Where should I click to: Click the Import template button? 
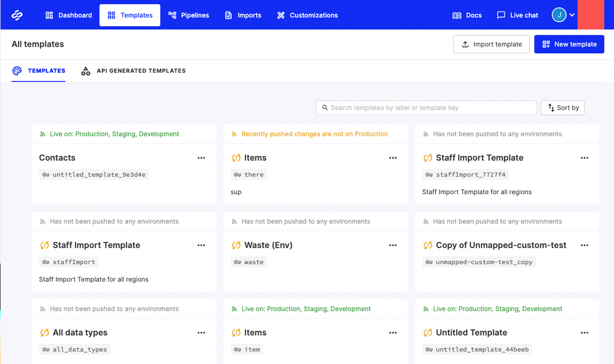point(491,44)
